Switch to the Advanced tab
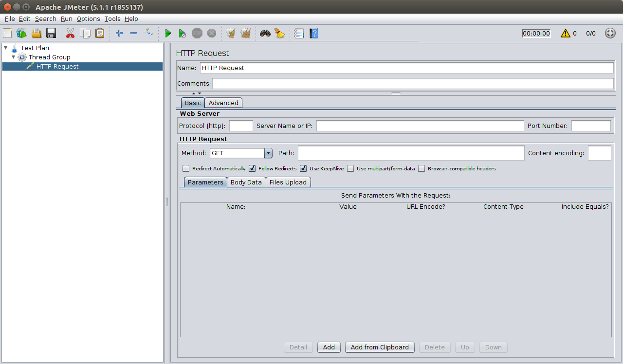Viewport: 623px width, 364px height. point(223,103)
